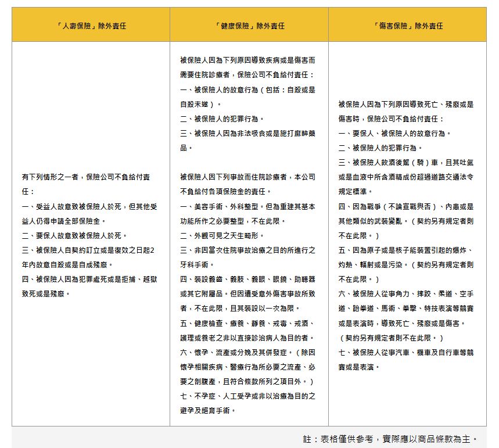This screenshot has width=499, height=448.
Task: Click injury item 三、被保險人飲酒後駕(騎)車
Action: click(406, 162)
